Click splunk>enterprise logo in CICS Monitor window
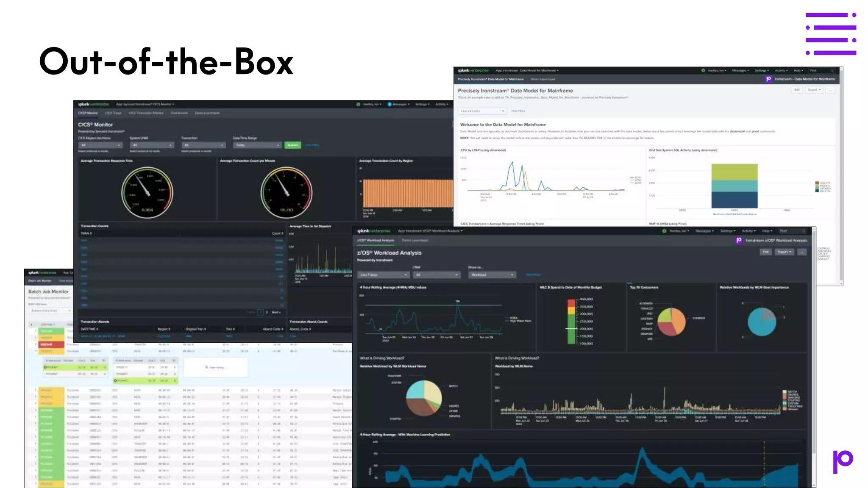The height and width of the screenshot is (488, 868). tap(93, 104)
